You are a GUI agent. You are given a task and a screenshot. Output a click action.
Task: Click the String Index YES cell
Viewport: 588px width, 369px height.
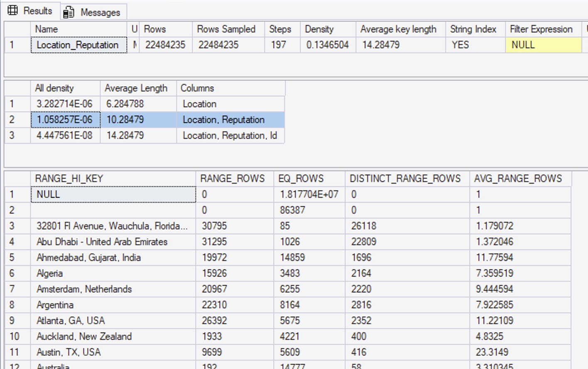pyautogui.click(x=460, y=45)
